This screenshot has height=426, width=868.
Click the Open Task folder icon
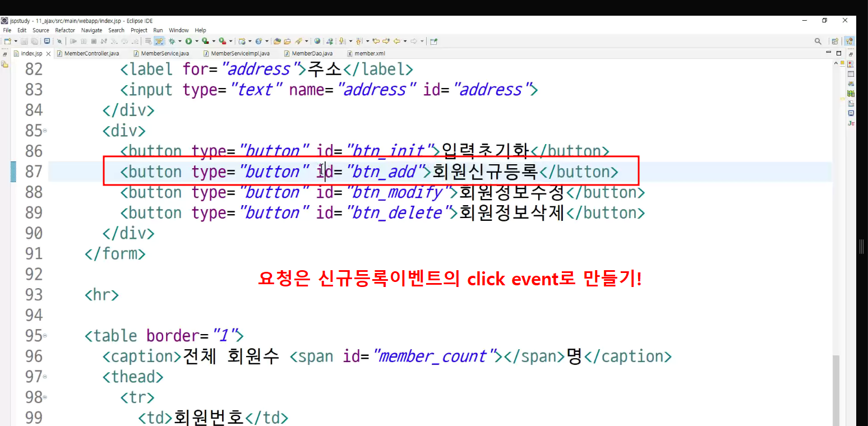287,41
